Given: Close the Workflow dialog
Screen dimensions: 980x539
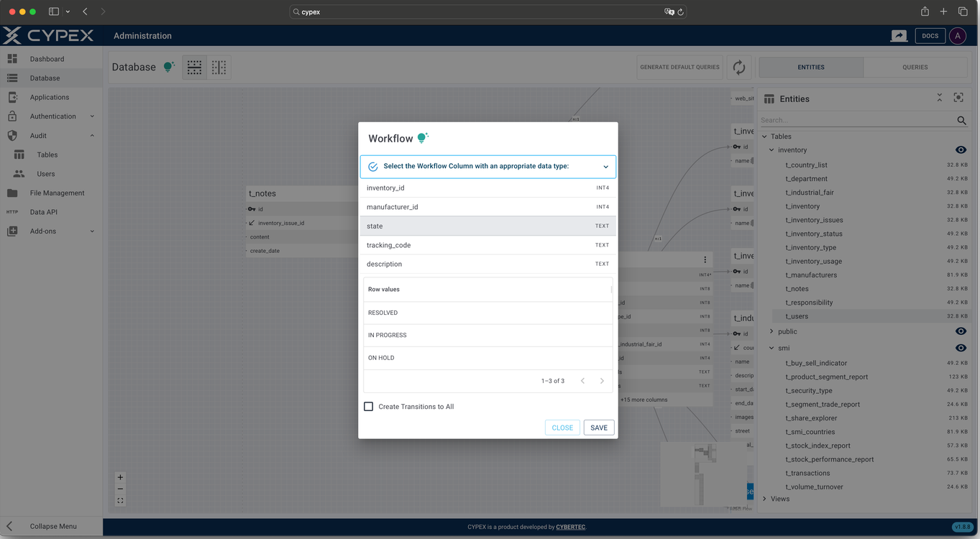Looking at the screenshot, I should [562, 428].
